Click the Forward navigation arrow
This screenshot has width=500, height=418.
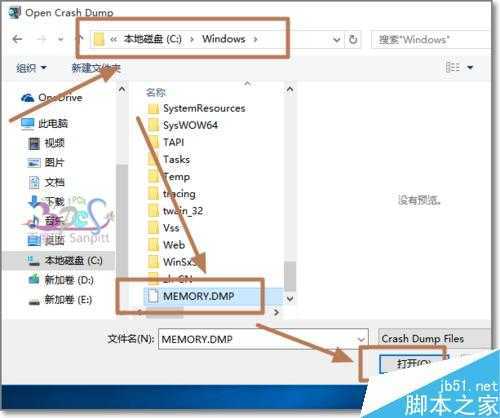42,39
